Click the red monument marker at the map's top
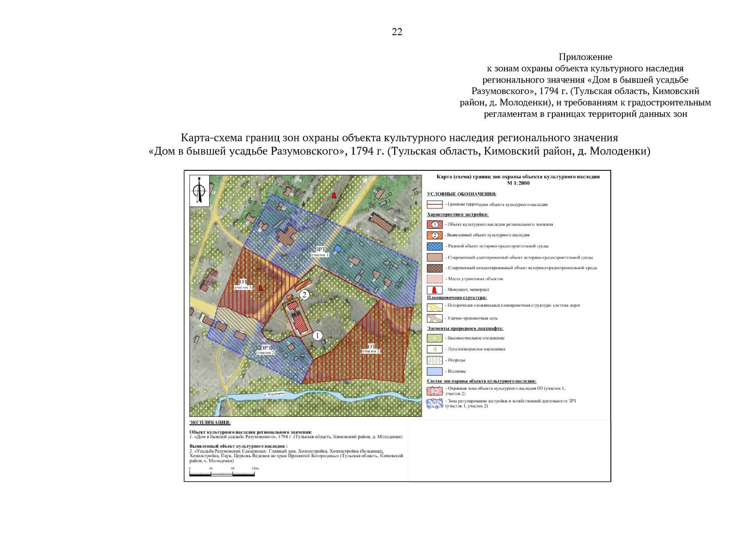The width and height of the screenshot is (756, 535). [334, 195]
